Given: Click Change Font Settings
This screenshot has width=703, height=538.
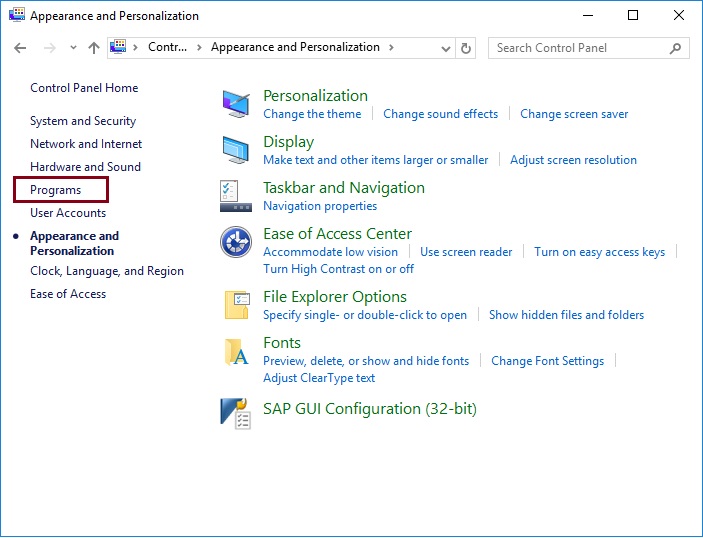Looking at the screenshot, I should 547,361.
